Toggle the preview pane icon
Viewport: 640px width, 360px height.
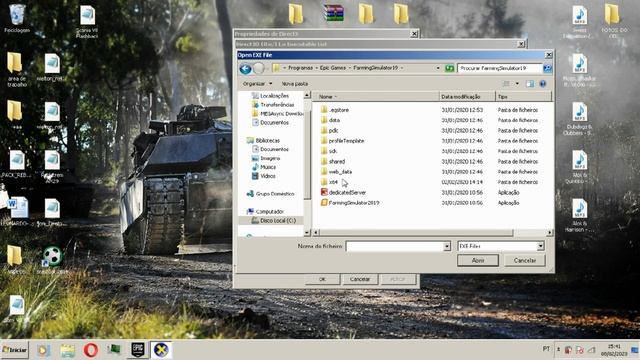tap(530, 84)
